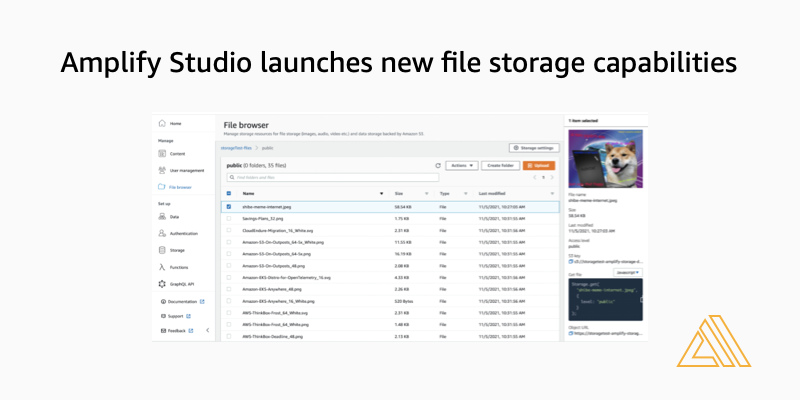The image size is (800, 400).
Task: Click the Amazon-EKS-Anywhere_16_White.png file name
Action: click(278, 301)
